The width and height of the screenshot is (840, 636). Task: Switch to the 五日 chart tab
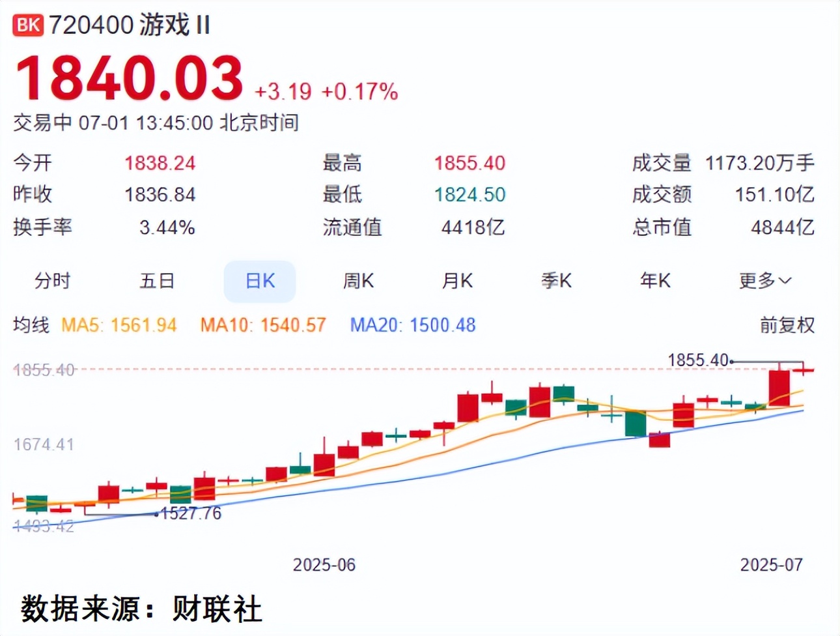click(157, 281)
